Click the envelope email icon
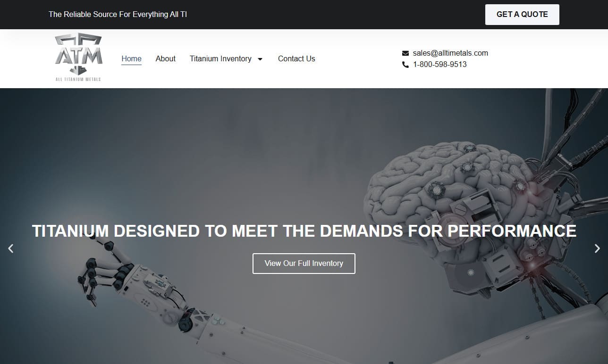The image size is (608, 364). tap(405, 53)
